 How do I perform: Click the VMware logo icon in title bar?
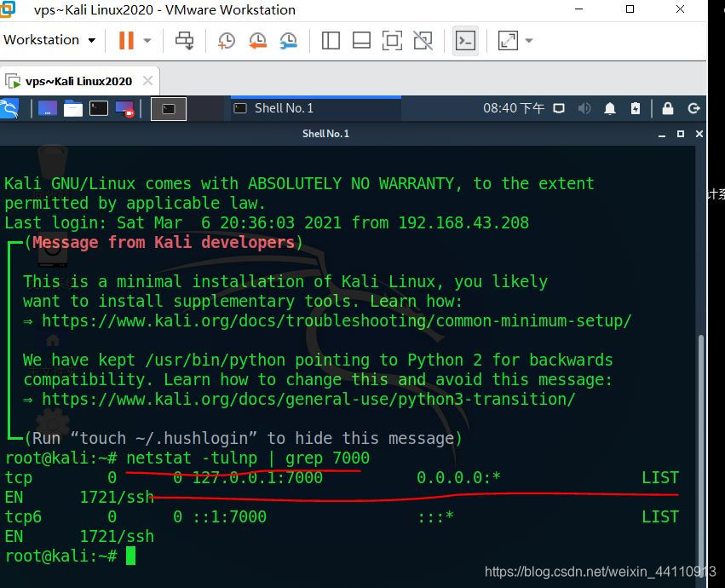point(8,9)
